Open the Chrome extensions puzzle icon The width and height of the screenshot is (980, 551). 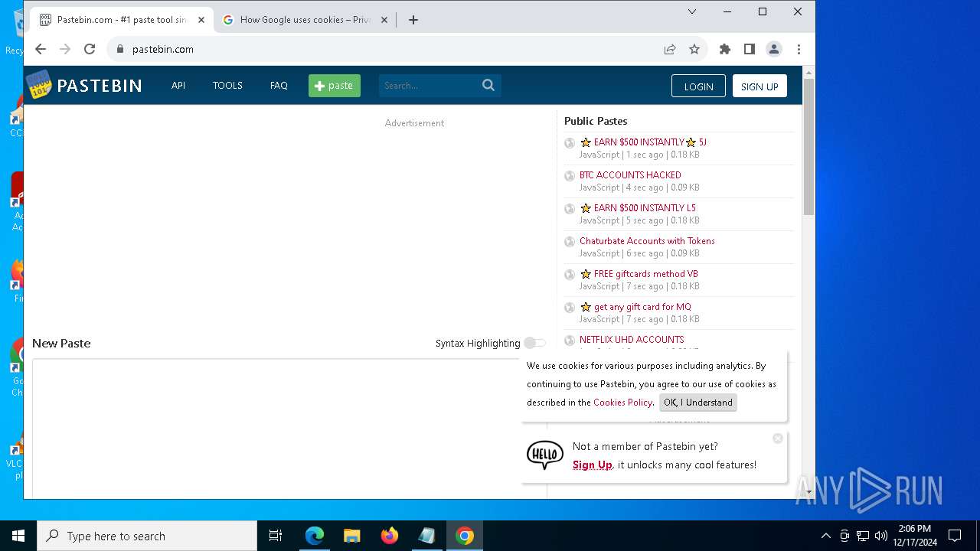point(725,49)
